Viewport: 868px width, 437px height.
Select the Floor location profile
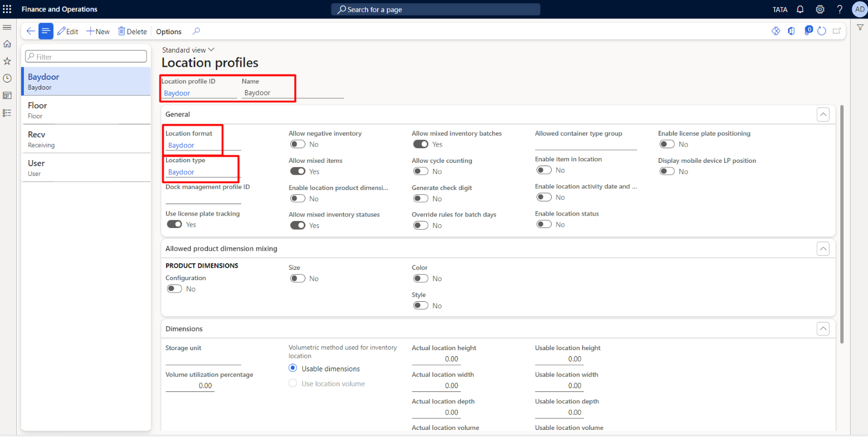[x=86, y=110]
